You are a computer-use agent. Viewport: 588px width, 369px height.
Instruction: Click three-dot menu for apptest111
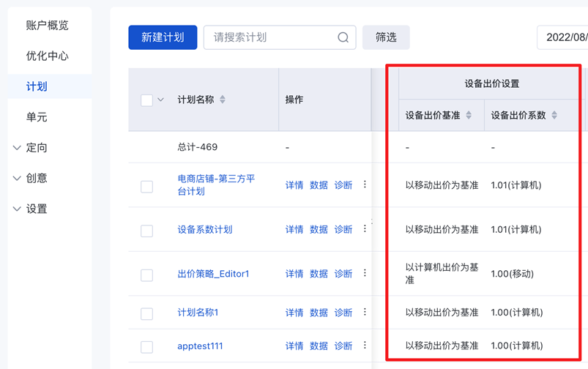[x=365, y=346]
